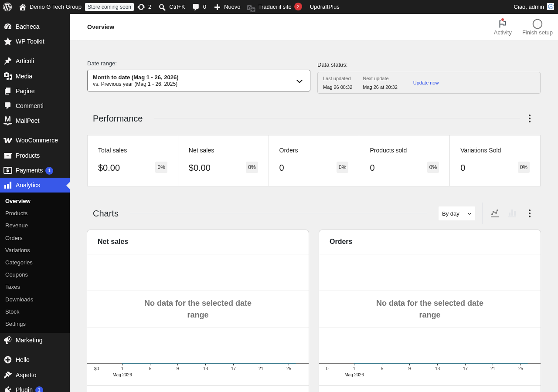Click the Demo G Tech Group site name
558x392 pixels.
click(55, 7)
